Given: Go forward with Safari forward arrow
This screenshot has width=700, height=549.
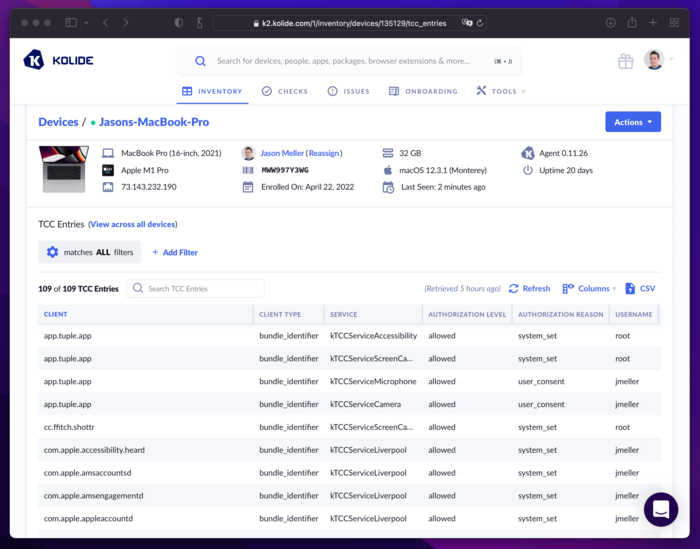Looking at the screenshot, I should click(125, 23).
